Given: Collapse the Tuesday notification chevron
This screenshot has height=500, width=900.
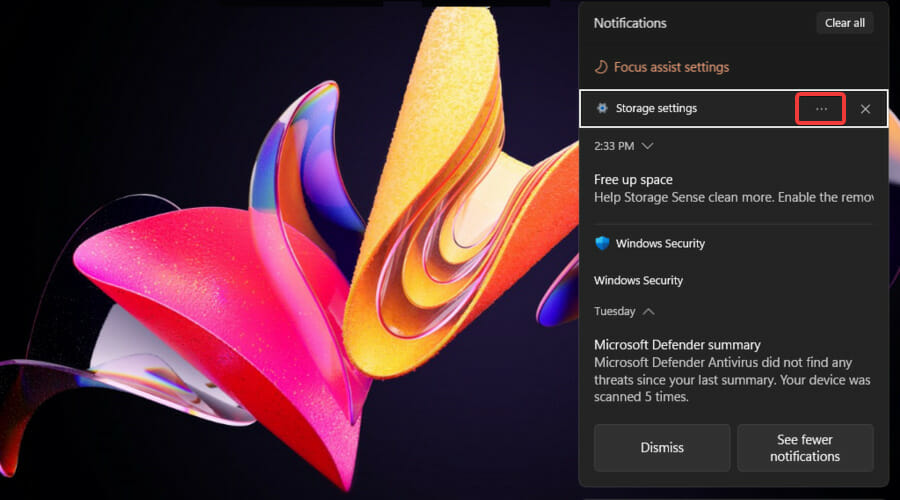Looking at the screenshot, I should 649,311.
